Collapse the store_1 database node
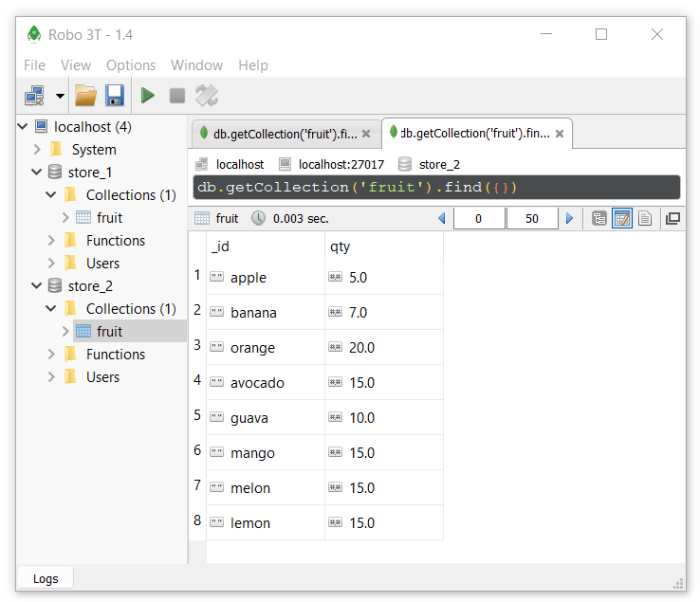700x602 pixels. point(37,172)
